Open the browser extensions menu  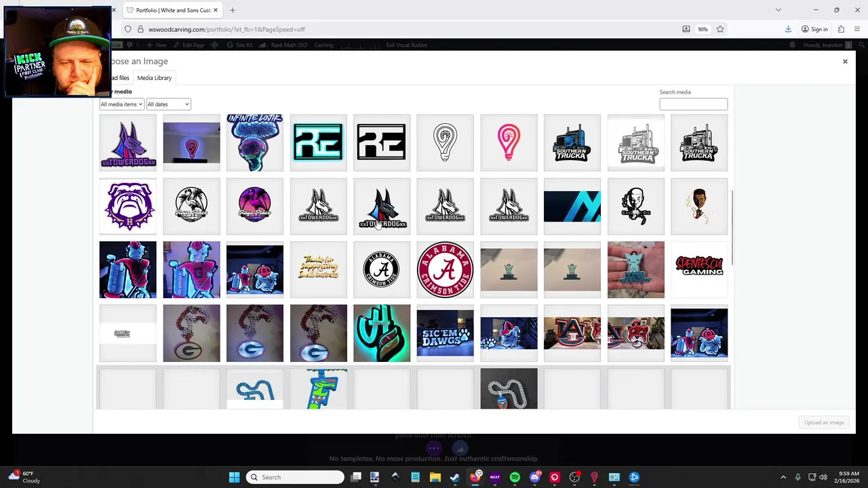[841, 29]
